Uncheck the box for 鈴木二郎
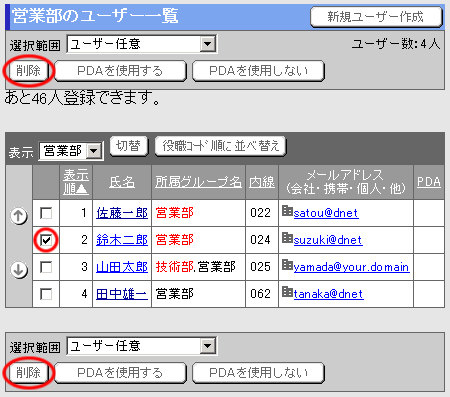The image size is (450, 397). [x=46, y=240]
